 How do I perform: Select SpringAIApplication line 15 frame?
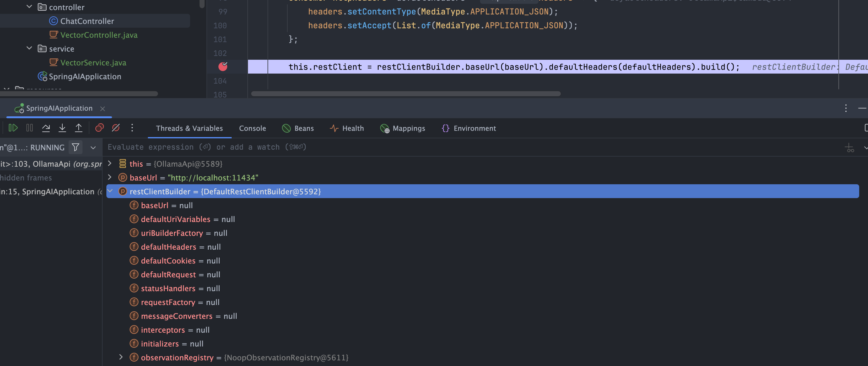(51, 191)
